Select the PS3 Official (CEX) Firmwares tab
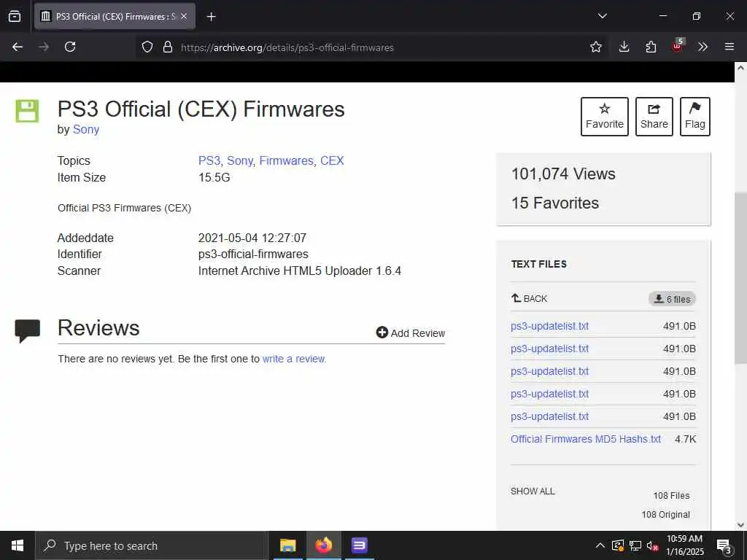This screenshot has height=560, width=747. pyautogui.click(x=115, y=17)
